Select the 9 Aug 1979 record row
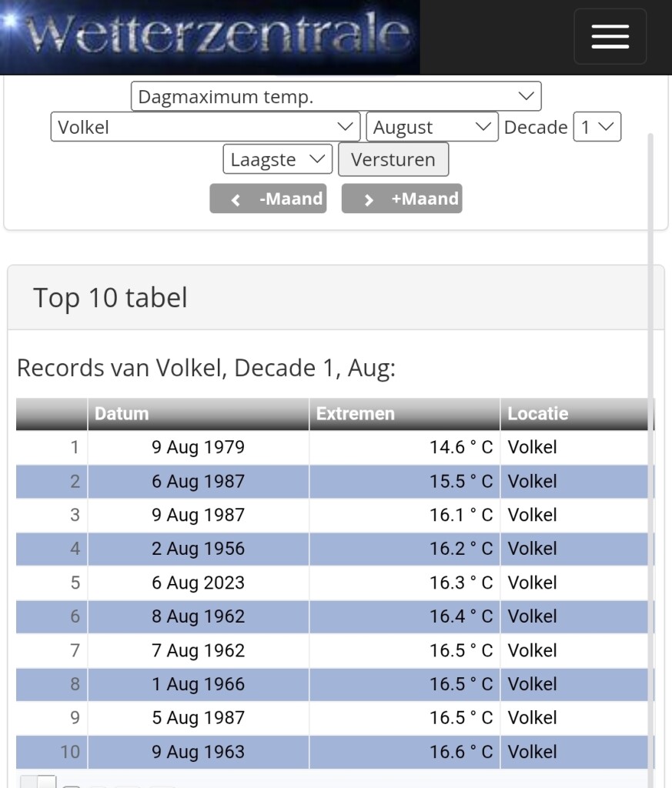This screenshot has width=672, height=788. (x=336, y=447)
